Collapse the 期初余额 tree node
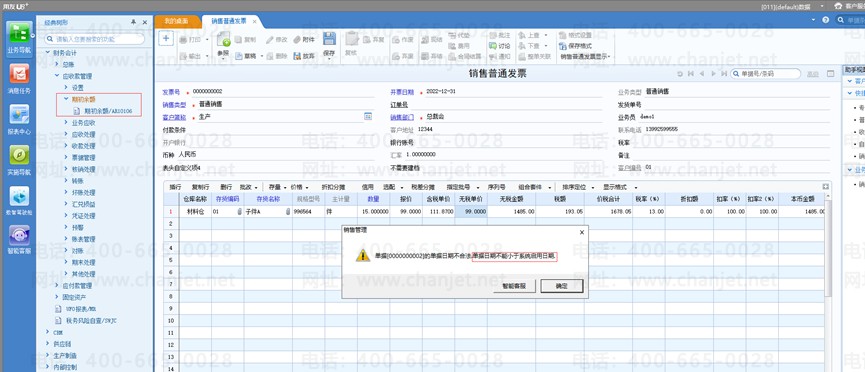This screenshot has height=372, width=865. click(x=66, y=99)
